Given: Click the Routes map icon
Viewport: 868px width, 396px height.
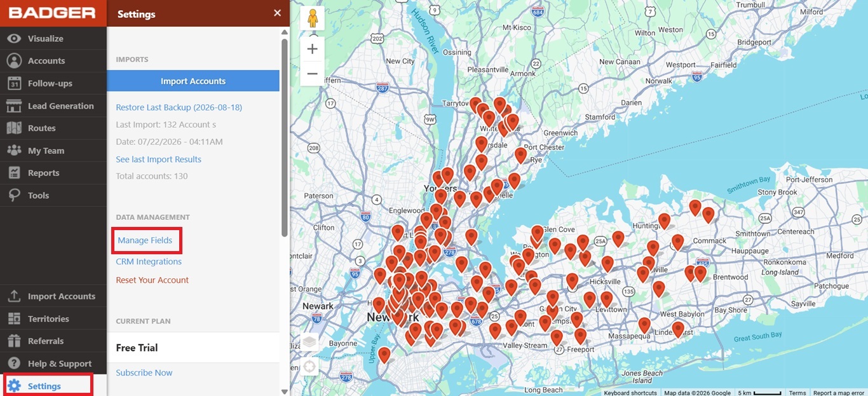Looking at the screenshot, I should click(14, 128).
